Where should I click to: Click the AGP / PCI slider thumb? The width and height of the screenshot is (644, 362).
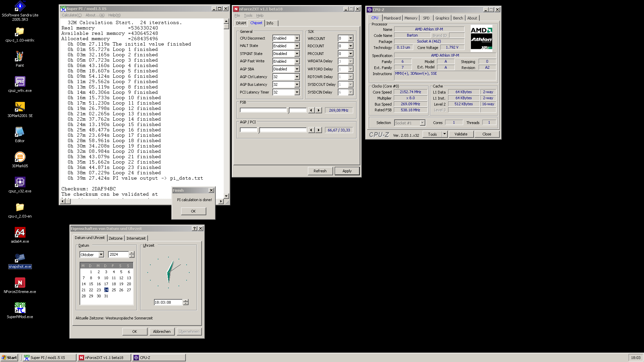(259, 130)
